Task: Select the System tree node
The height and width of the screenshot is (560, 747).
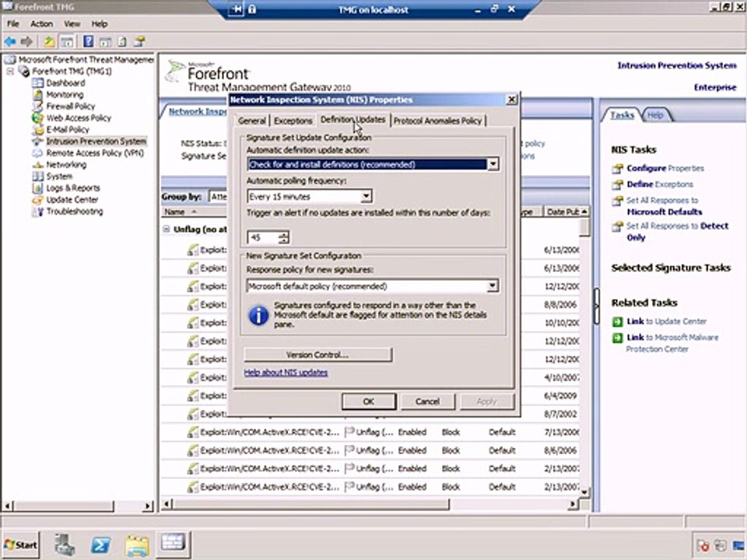Action: pos(60,177)
